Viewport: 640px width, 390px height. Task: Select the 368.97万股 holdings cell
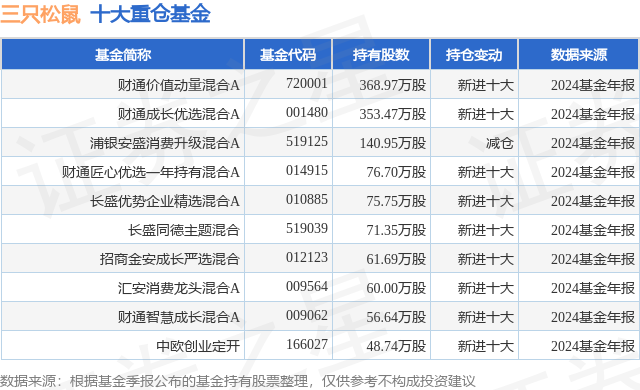click(x=393, y=85)
